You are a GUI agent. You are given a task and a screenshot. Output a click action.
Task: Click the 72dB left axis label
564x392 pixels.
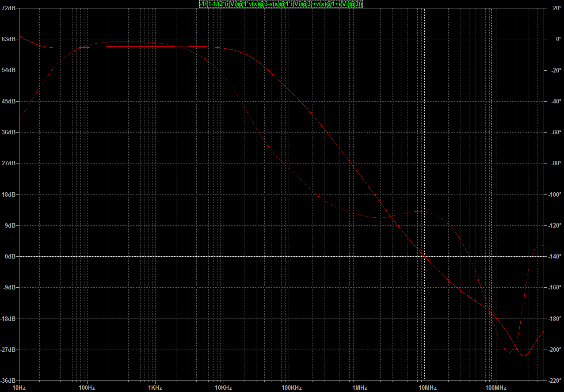(8, 8)
